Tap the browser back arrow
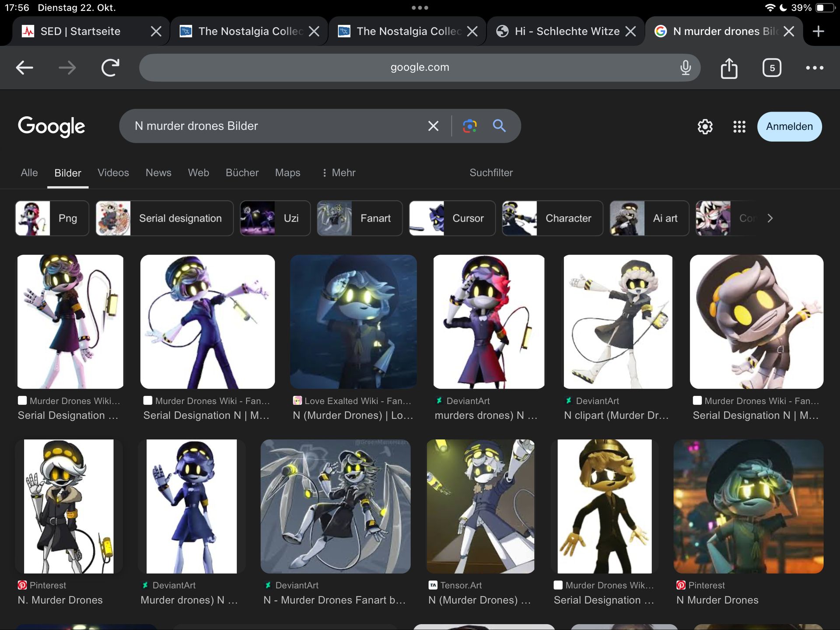The height and width of the screenshot is (630, 840). point(24,67)
